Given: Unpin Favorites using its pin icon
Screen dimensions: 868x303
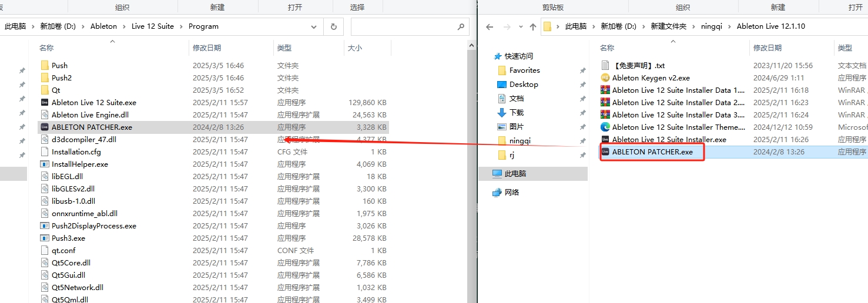Looking at the screenshot, I should (582, 70).
